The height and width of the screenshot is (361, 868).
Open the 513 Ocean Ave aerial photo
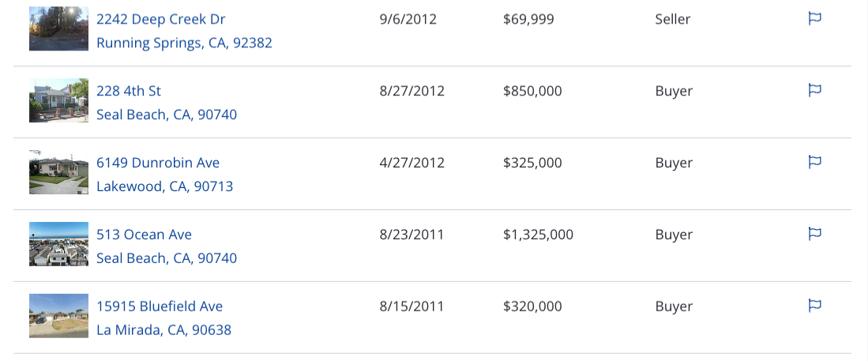[x=58, y=243]
